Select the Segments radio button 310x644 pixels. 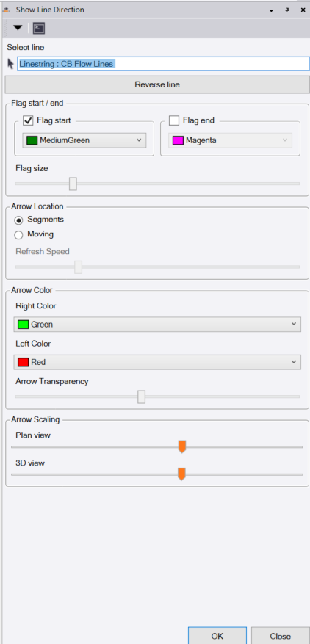click(18, 220)
